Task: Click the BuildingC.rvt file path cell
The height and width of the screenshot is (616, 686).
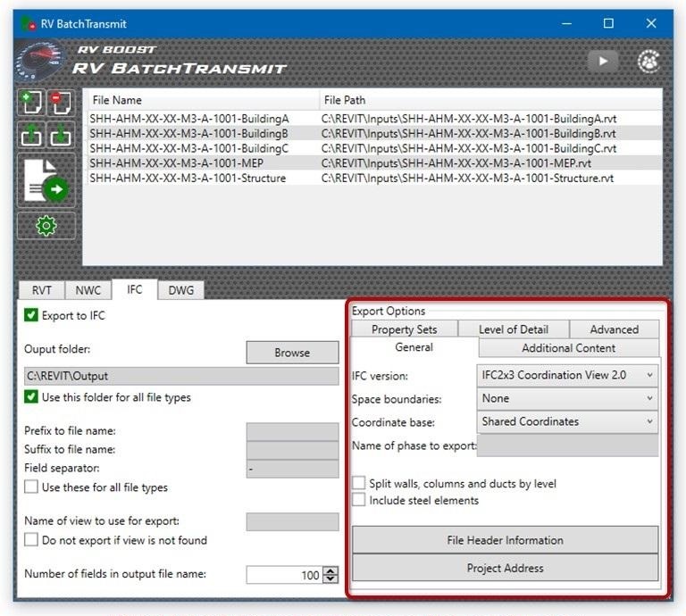Action: pos(469,148)
